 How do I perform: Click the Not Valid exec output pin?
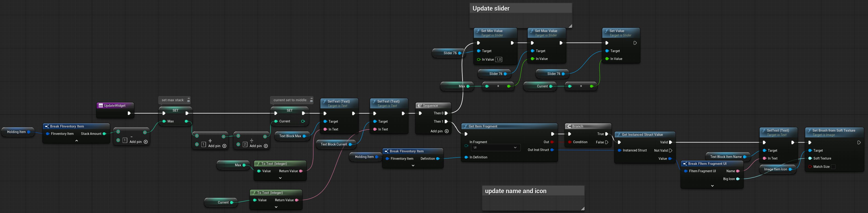coord(671,151)
